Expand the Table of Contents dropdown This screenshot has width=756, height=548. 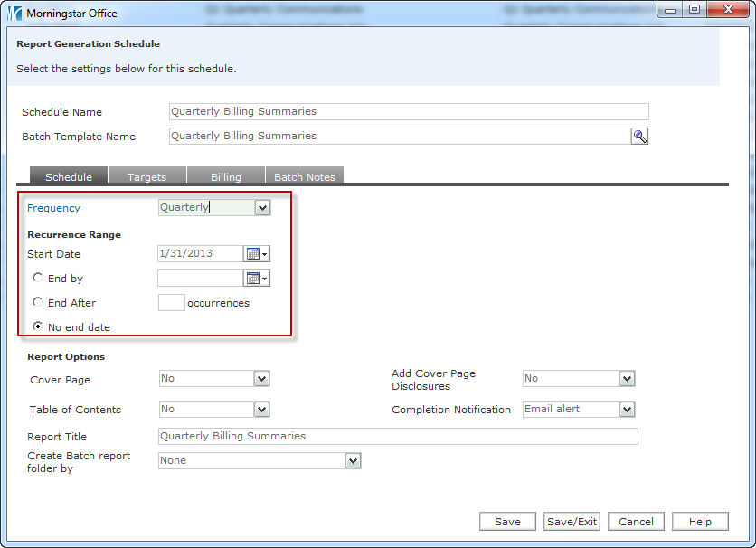click(x=261, y=410)
